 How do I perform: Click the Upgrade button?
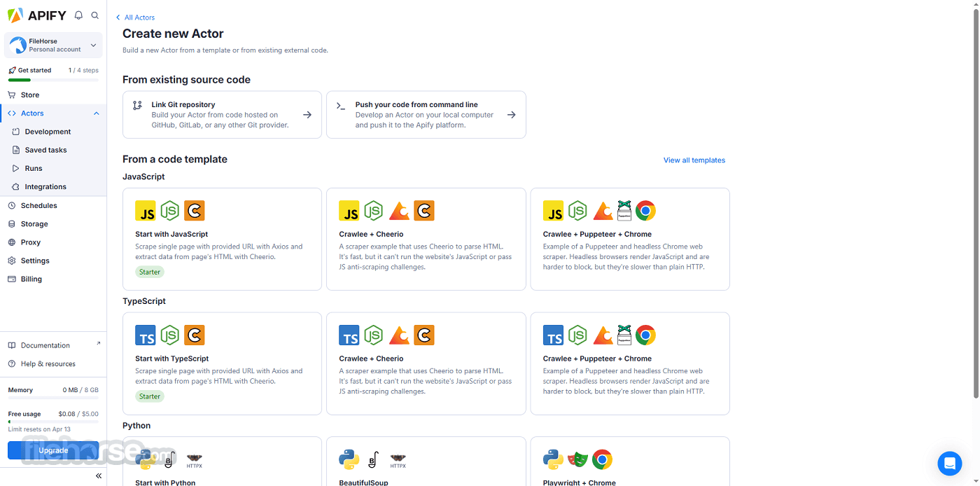tap(53, 450)
